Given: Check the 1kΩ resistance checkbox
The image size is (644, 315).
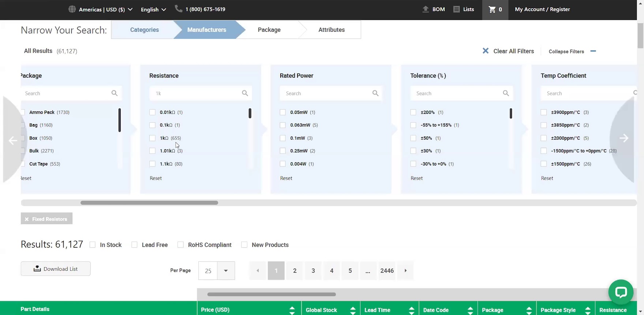Looking at the screenshot, I should [153, 138].
